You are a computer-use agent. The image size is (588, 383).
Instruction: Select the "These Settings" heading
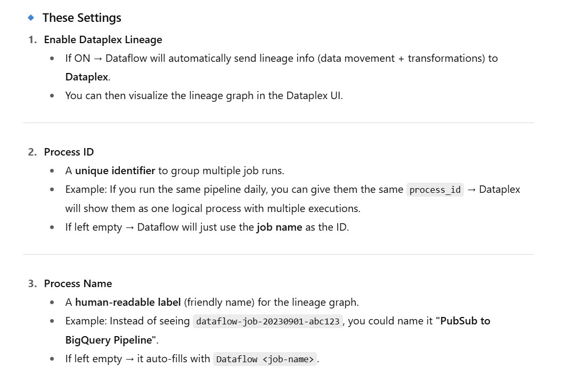click(81, 18)
